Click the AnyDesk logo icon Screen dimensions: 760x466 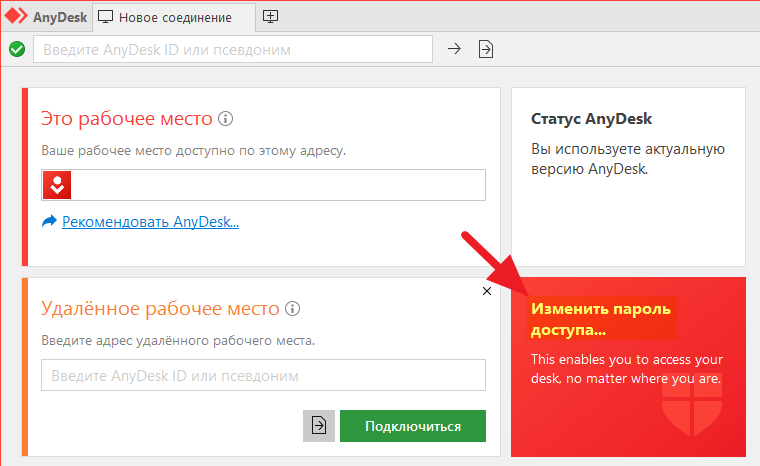coord(16,16)
